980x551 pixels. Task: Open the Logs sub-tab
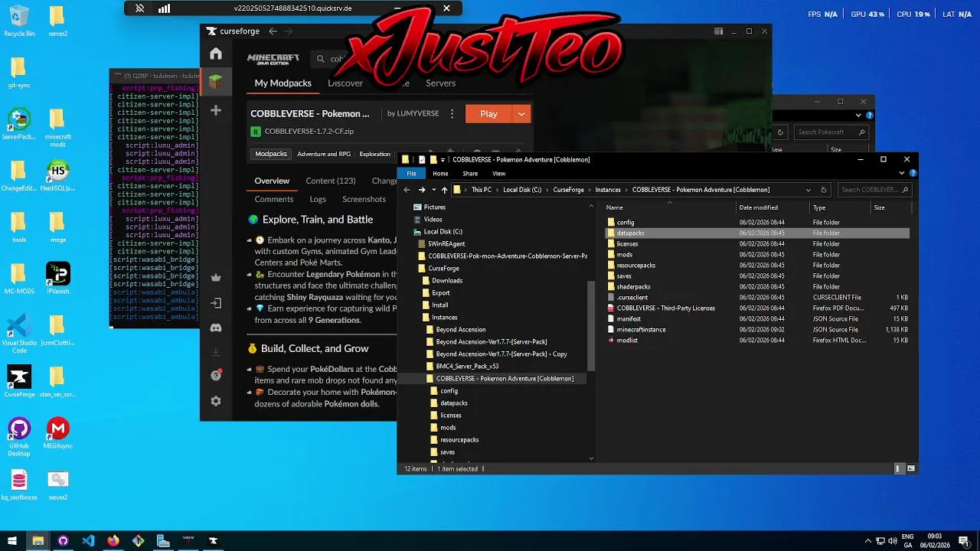(x=318, y=199)
